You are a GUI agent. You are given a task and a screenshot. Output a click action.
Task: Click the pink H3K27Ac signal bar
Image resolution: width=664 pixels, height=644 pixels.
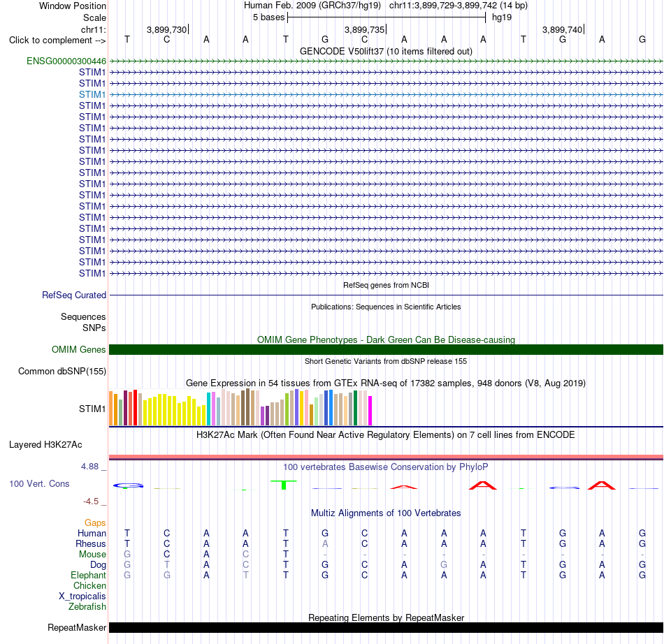[x=386, y=457]
